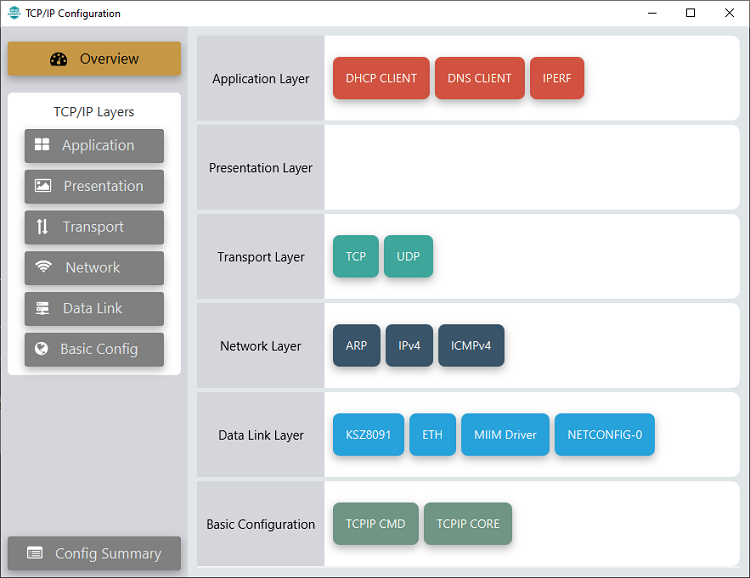Open the ICMPv4 module block

tap(471, 346)
